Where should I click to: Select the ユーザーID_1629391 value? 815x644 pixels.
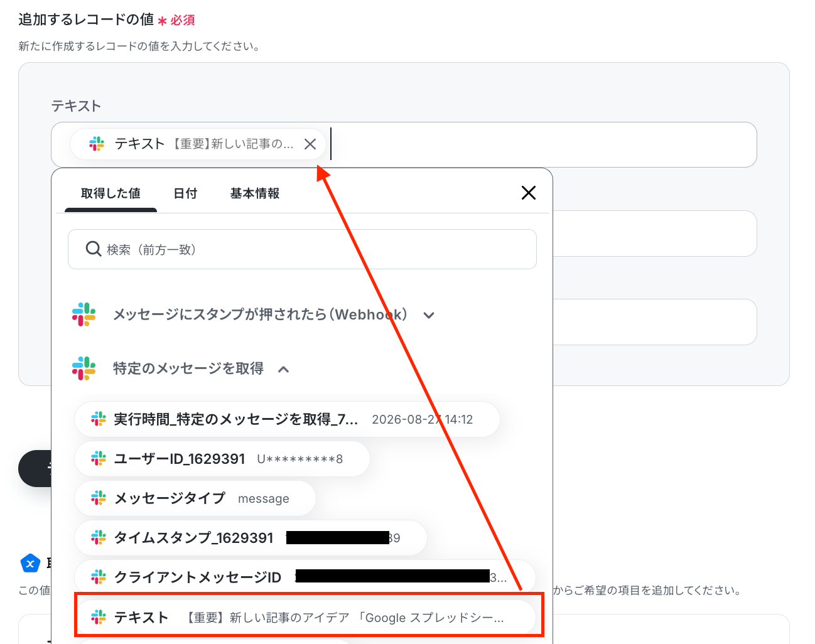click(x=222, y=459)
